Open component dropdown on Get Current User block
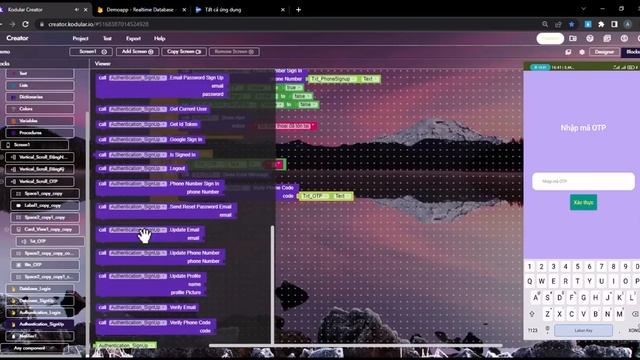Image resolution: width=640 pixels, height=360 pixels. click(138, 109)
